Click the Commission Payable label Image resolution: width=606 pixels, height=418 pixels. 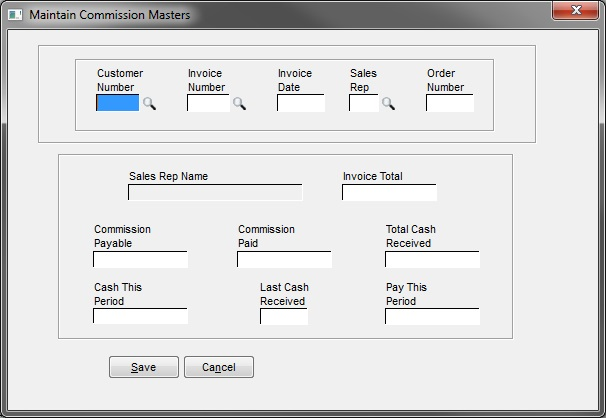122,236
